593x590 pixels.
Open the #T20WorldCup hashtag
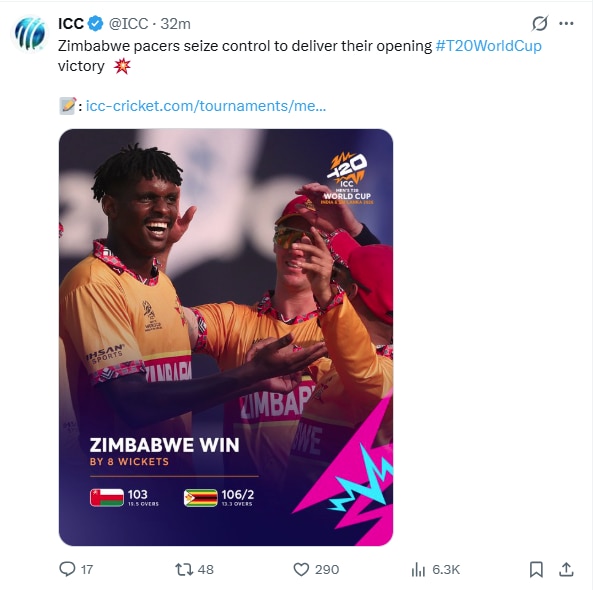click(x=489, y=46)
